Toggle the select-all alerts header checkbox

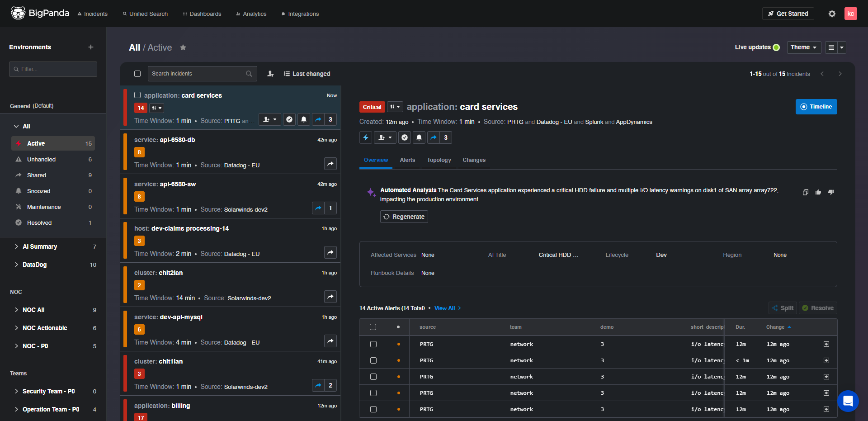pos(373,327)
